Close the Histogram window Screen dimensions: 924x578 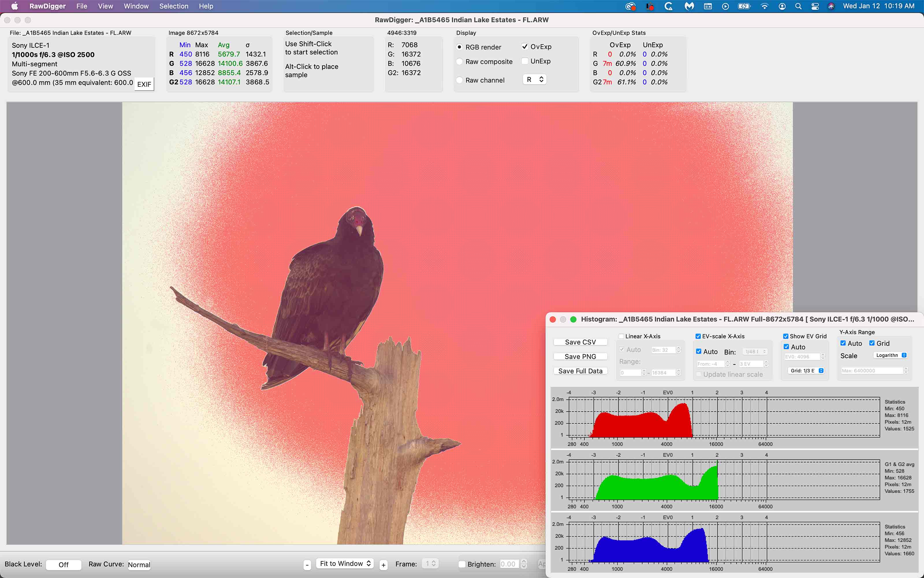[x=552, y=319]
